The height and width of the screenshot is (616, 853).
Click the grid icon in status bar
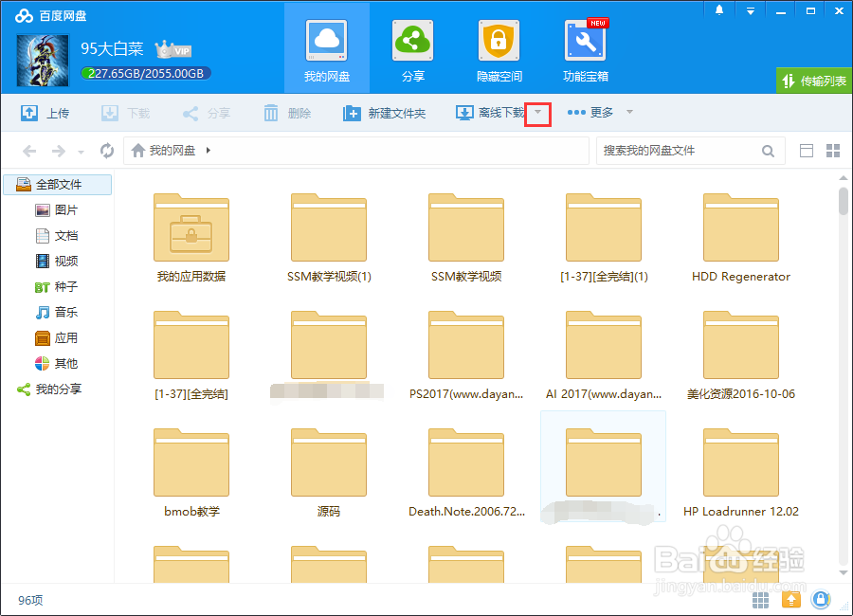point(760,600)
